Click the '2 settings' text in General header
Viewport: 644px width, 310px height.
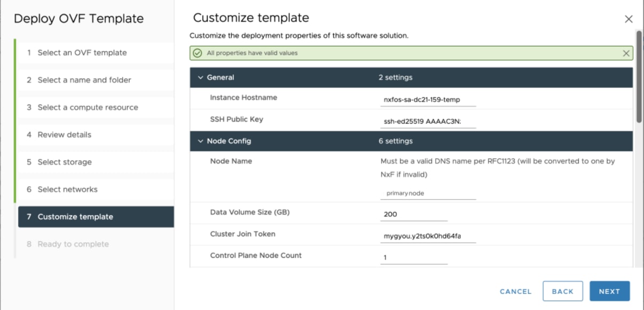396,77
